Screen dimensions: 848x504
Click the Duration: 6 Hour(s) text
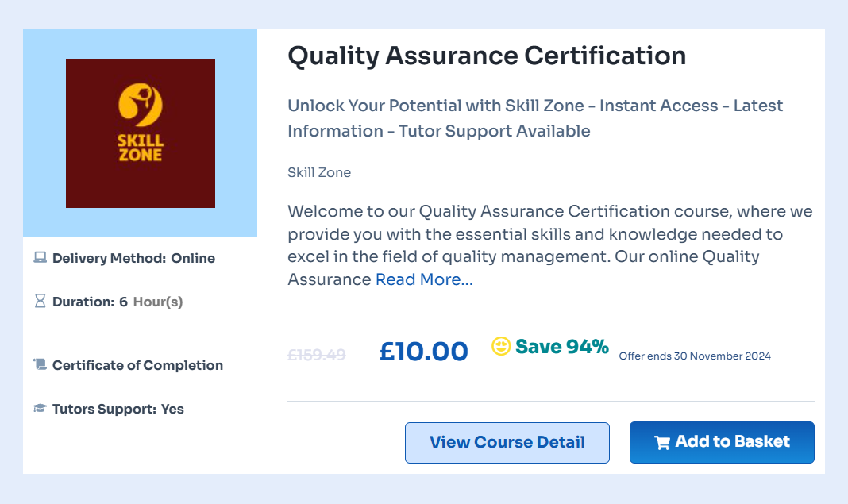[x=118, y=302]
